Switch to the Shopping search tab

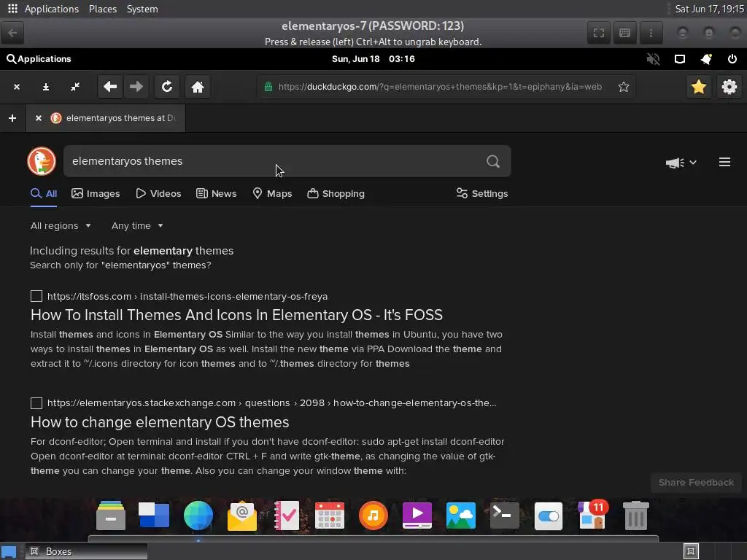tap(336, 194)
